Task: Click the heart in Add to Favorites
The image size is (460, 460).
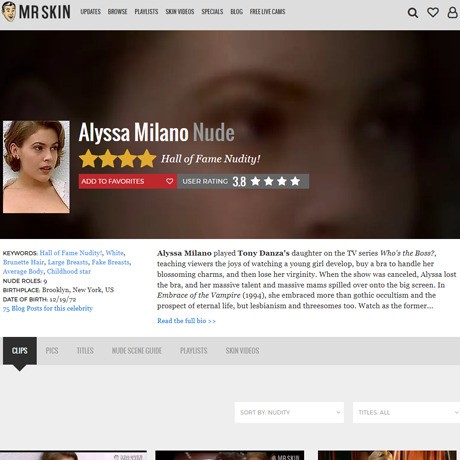Action: (169, 181)
